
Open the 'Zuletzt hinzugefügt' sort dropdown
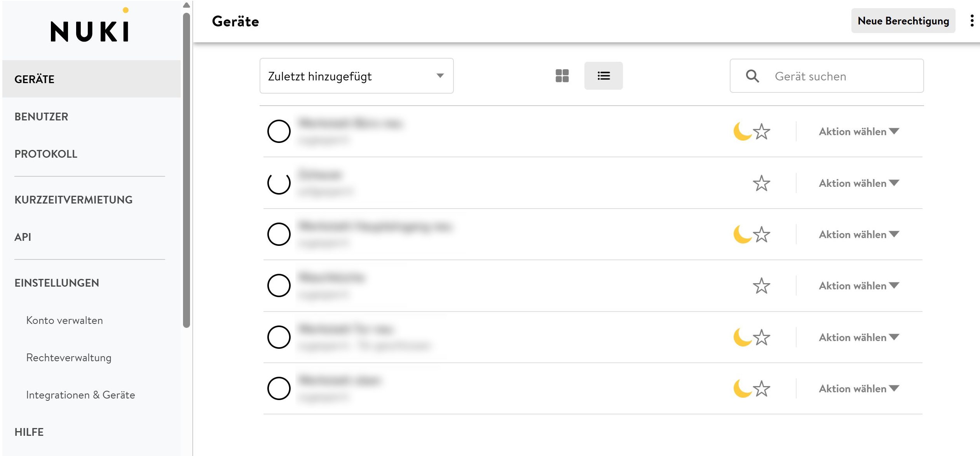coord(356,76)
